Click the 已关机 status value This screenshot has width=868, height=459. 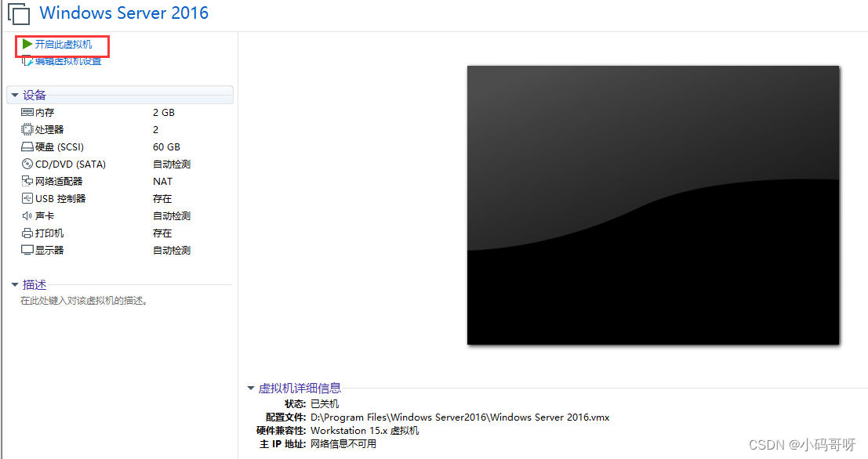pos(325,404)
